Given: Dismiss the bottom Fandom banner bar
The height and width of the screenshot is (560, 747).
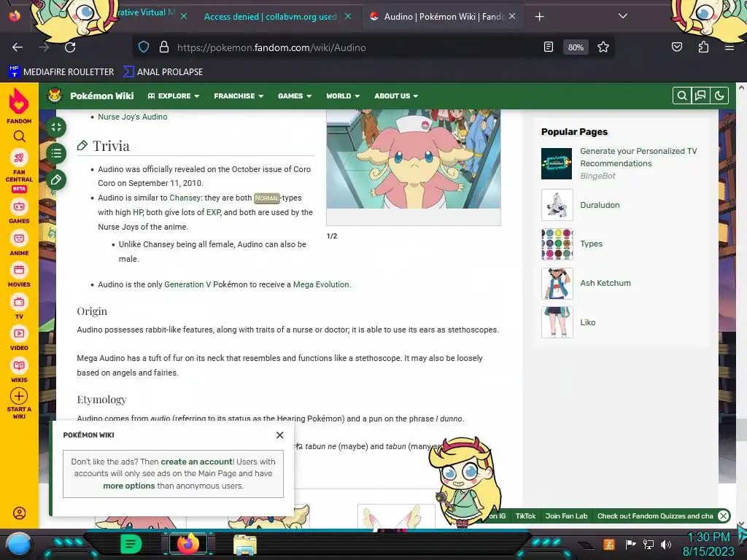Looking at the screenshot, I should coord(723,516).
